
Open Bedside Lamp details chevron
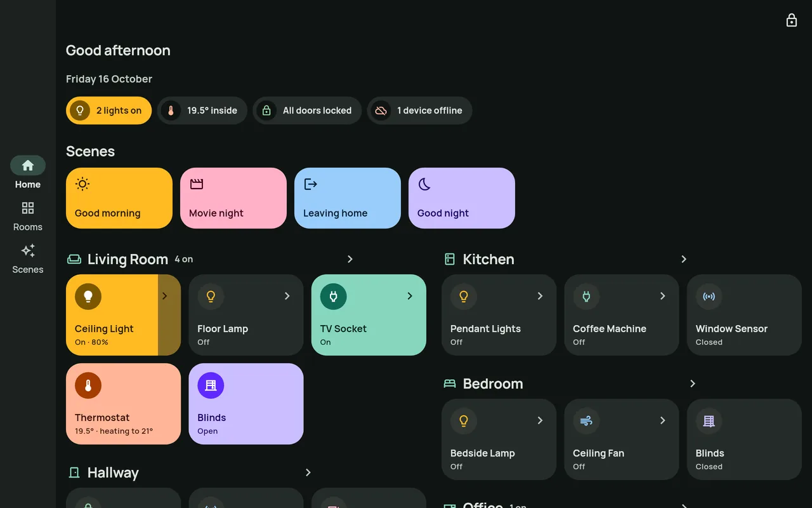540,420
